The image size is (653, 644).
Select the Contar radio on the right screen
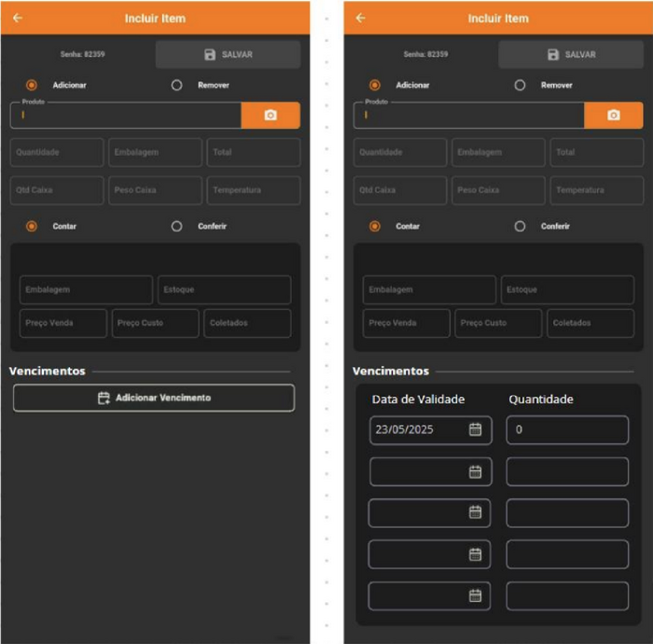click(375, 226)
